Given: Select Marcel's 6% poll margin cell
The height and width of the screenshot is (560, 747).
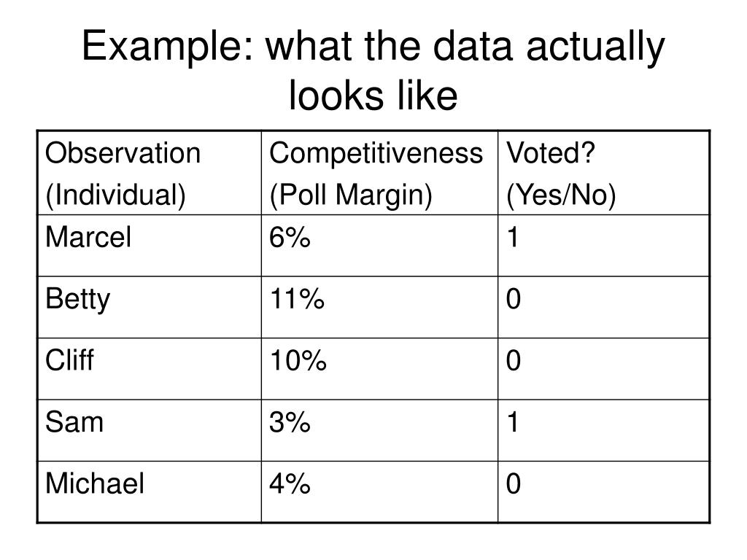Looking at the screenshot, I should pyautogui.click(x=379, y=246).
